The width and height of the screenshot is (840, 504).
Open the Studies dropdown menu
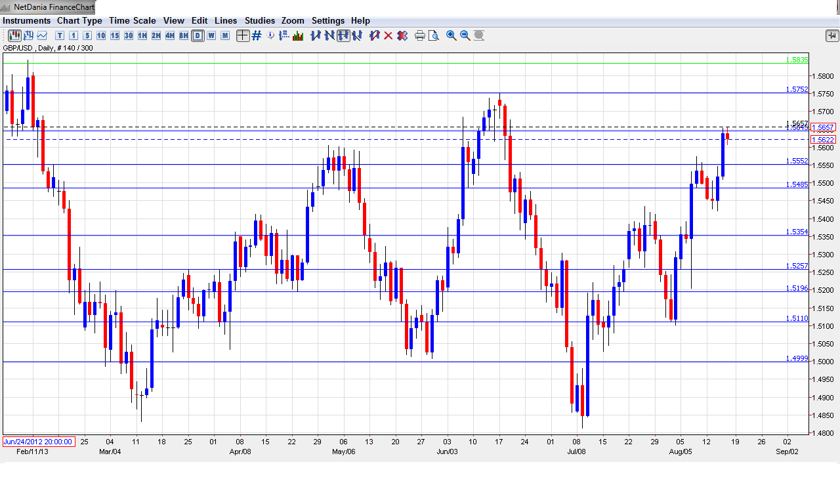coord(260,20)
